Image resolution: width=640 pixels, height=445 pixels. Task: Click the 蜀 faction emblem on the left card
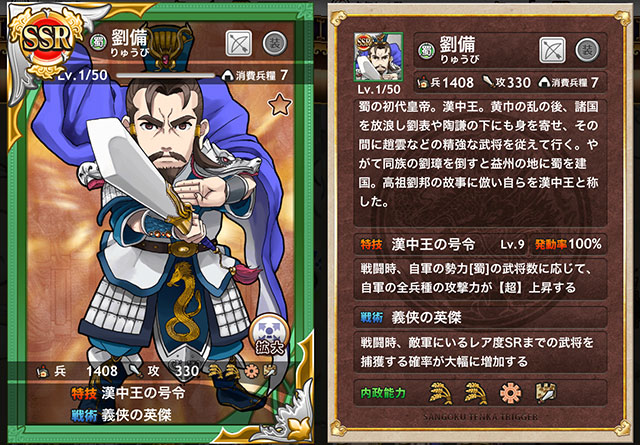pos(98,42)
